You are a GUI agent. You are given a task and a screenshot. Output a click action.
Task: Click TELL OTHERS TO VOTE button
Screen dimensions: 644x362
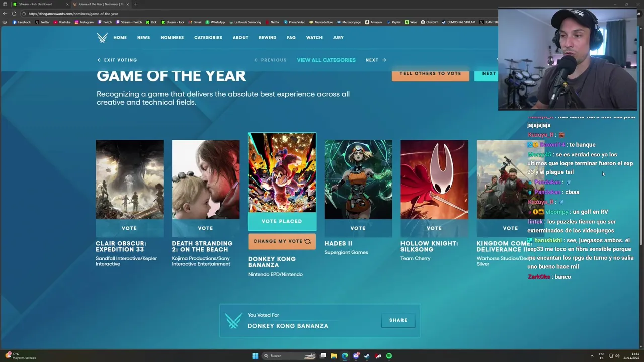pos(430,74)
